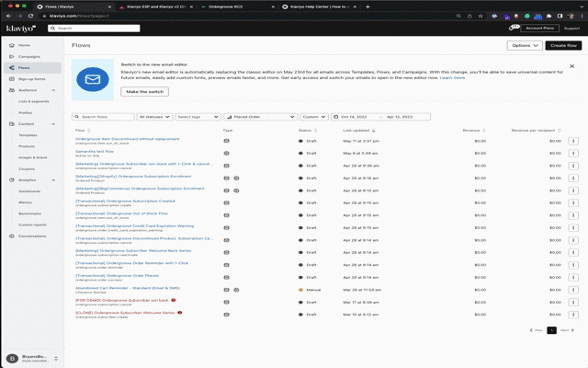Sort by the Last updated column
Screen dimensions: 588x368
click(x=359, y=131)
